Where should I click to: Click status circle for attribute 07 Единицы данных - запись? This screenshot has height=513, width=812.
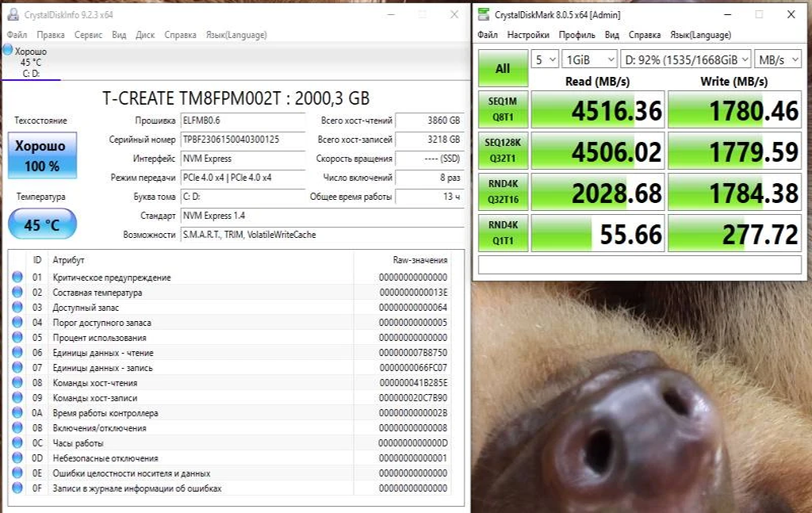tap(17, 367)
